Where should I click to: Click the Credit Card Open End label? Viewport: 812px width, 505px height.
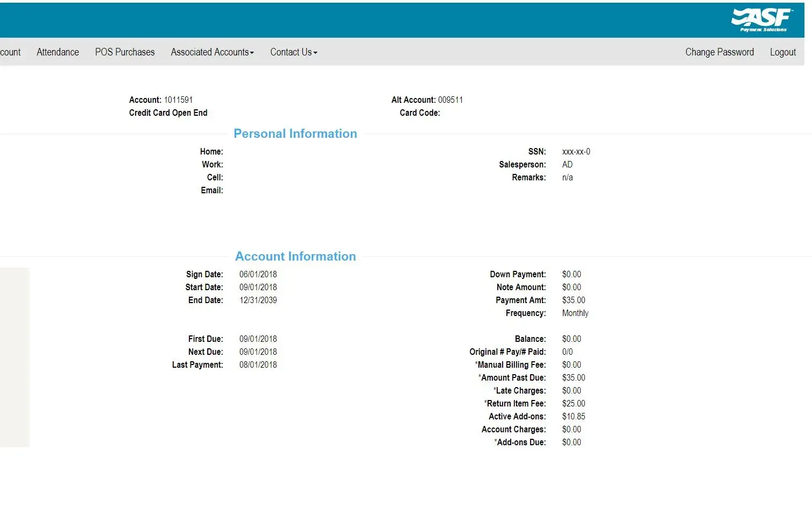[x=168, y=113]
